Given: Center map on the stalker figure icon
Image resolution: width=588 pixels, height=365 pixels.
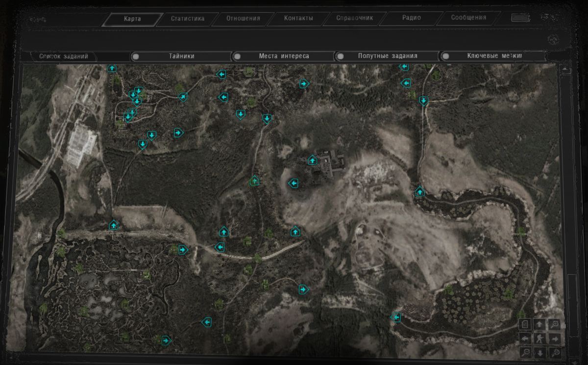Looking at the screenshot, I should coord(539,339).
